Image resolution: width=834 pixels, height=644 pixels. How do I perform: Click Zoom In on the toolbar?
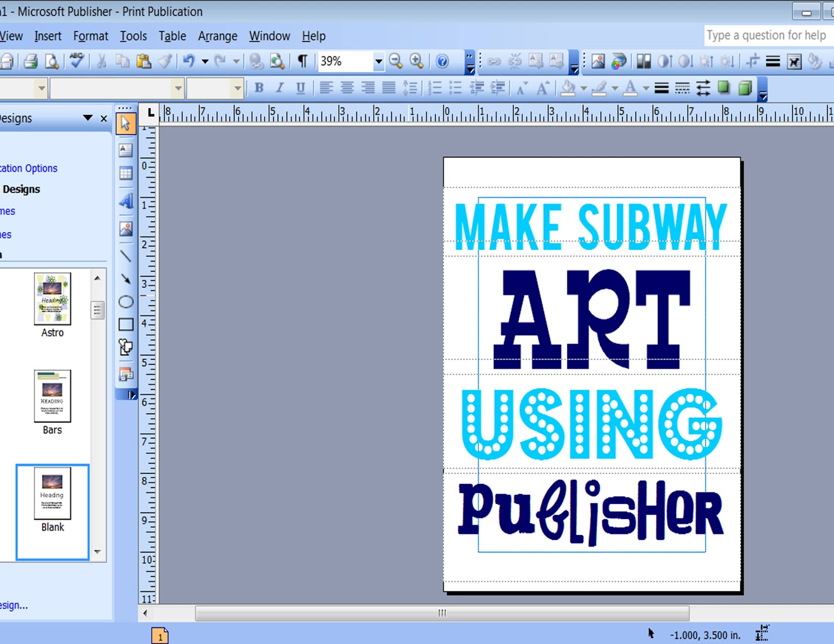[x=416, y=61]
